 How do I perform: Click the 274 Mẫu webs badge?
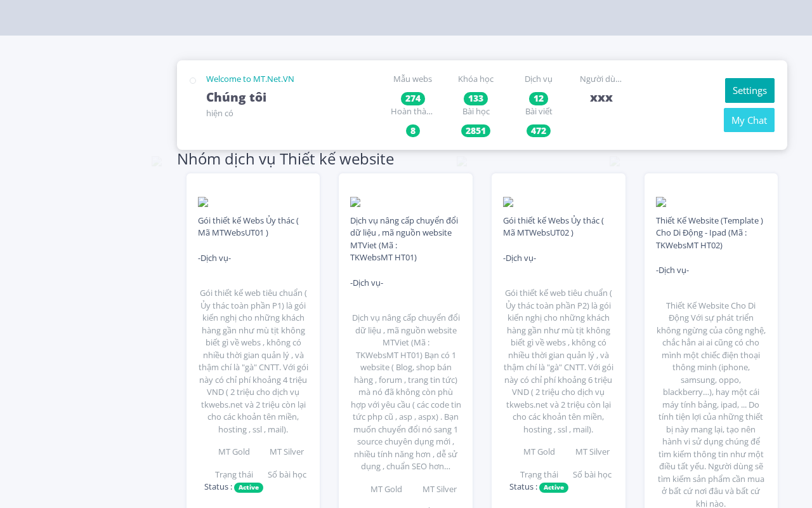[413, 98]
